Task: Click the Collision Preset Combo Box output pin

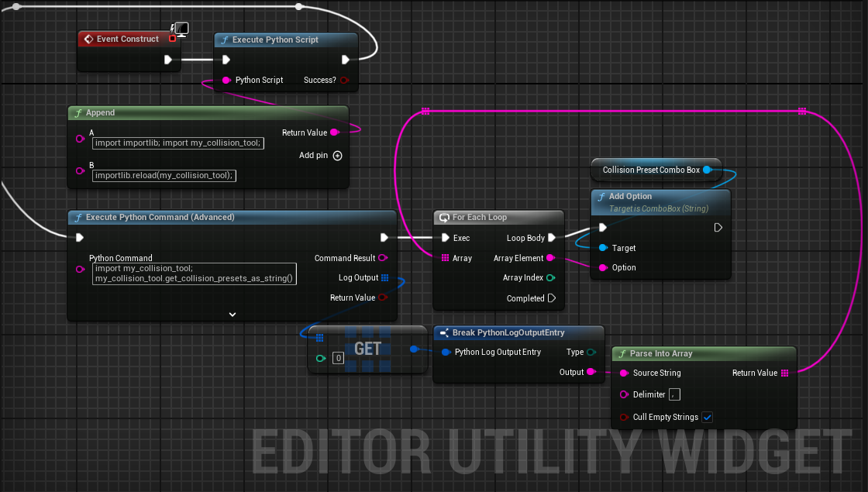Action: [707, 170]
